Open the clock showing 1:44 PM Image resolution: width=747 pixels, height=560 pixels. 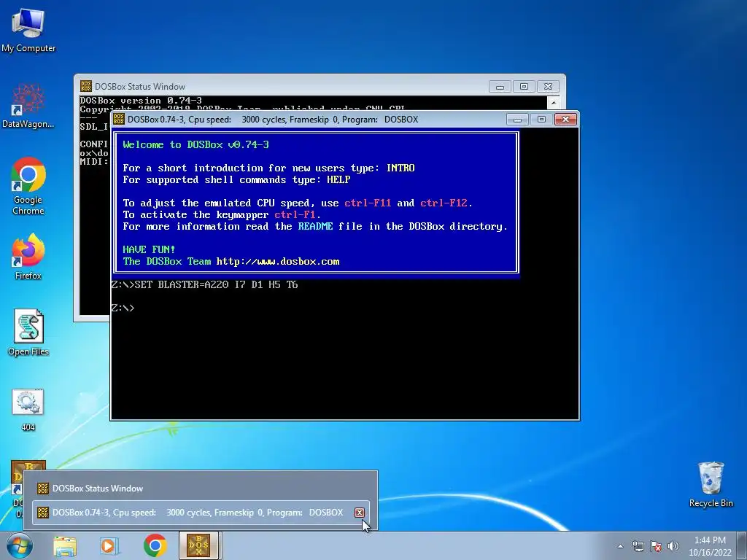point(710,546)
